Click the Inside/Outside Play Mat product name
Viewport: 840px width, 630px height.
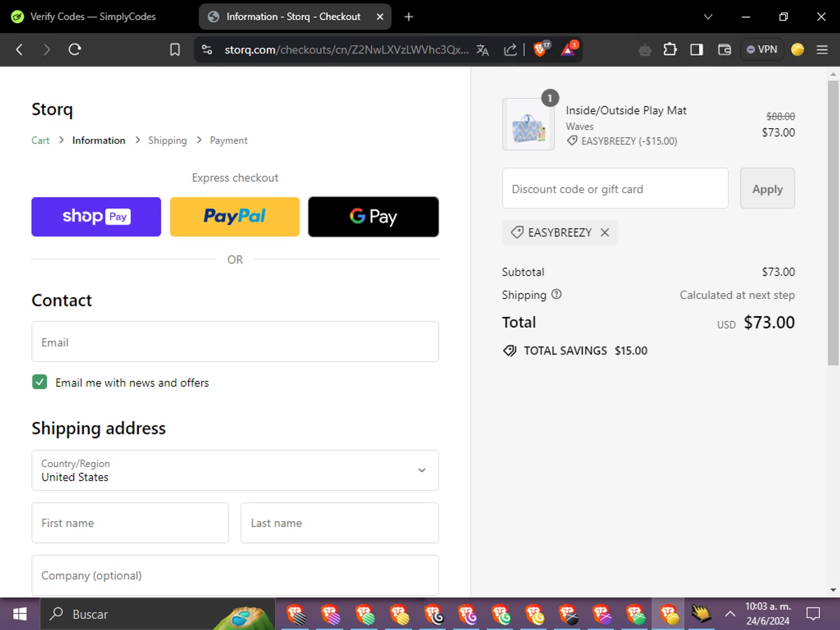[626, 111]
